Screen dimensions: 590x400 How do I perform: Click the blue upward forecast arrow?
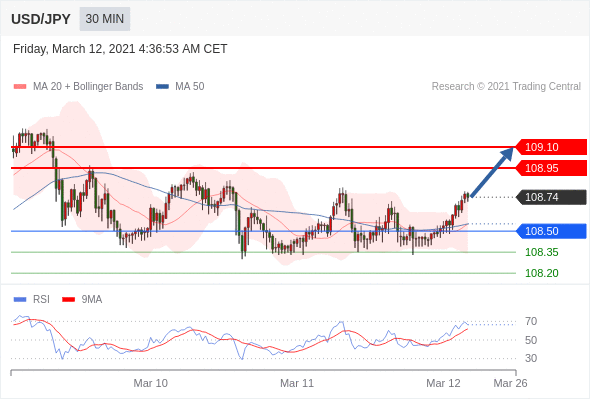[x=492, y=172]
